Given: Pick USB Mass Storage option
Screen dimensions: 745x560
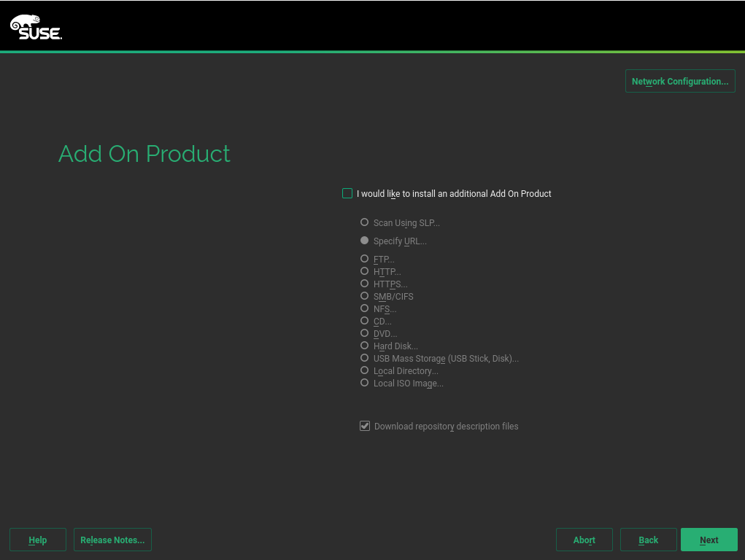Looking at the screenshot, I should (x=365, y=358).
